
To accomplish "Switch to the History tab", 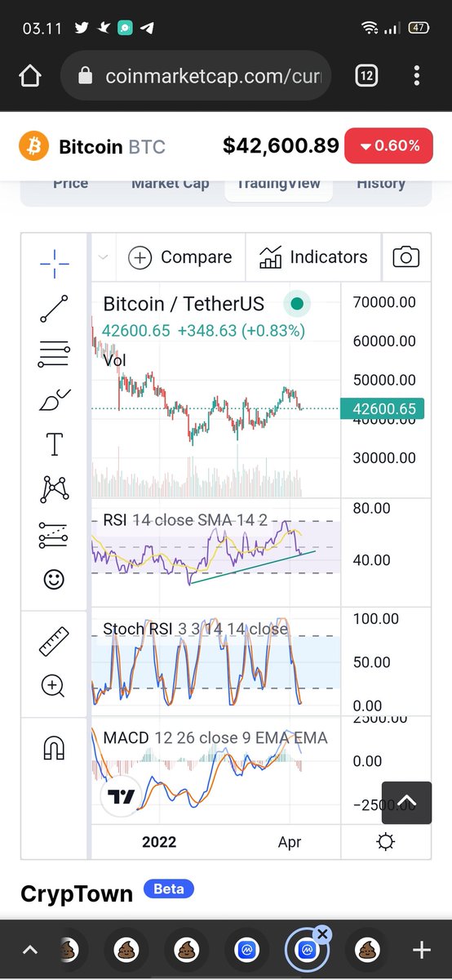I will pos(381,184).
